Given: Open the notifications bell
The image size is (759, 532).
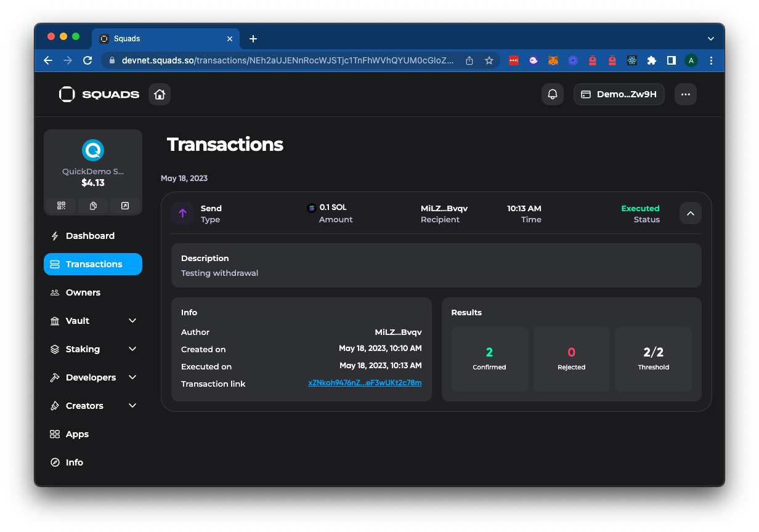Looking at the screenshot, I should (553, 94).
